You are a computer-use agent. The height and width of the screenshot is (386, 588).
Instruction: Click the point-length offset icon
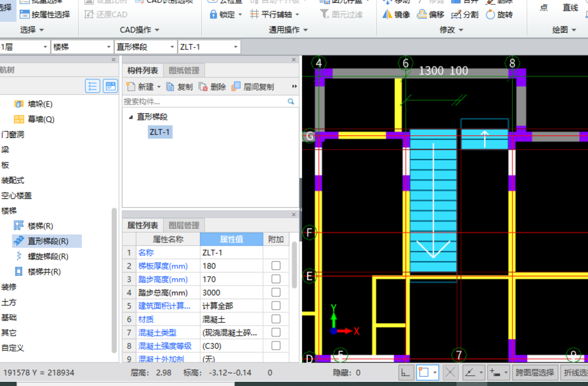[x=495, y=372]
